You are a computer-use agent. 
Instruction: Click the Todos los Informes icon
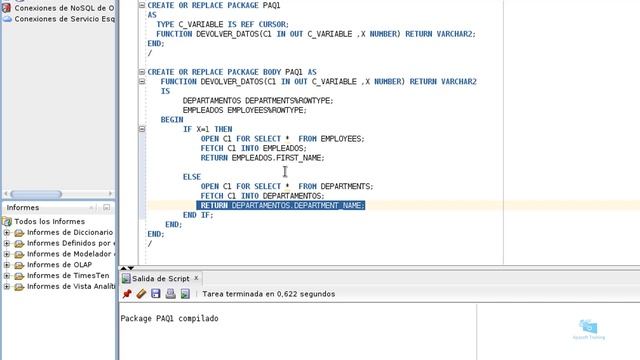pos(7,221)
